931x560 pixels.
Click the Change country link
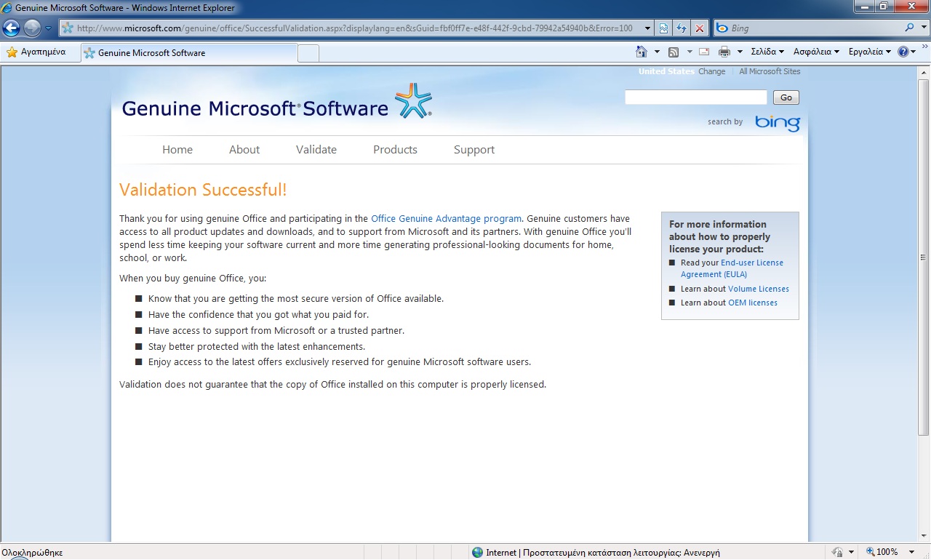[x=711, y=71]
